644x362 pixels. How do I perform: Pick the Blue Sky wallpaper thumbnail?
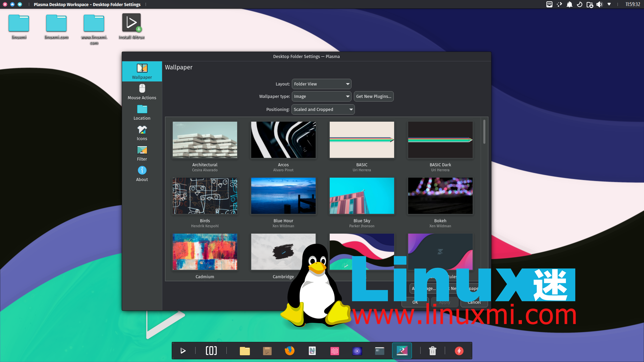click(362, 196)
